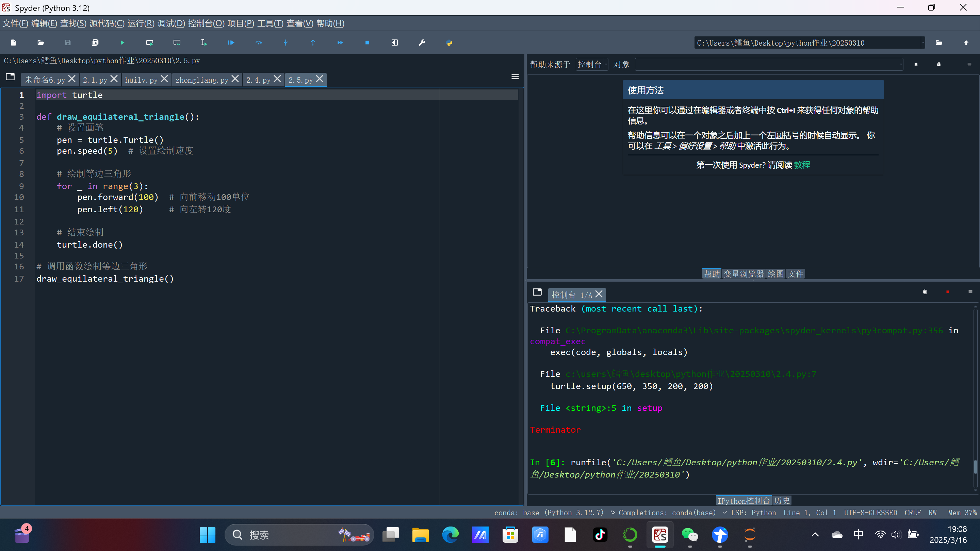Open the 教程 tutorial link
Viewport: 980px width, 551px height.
pos(802,165)
